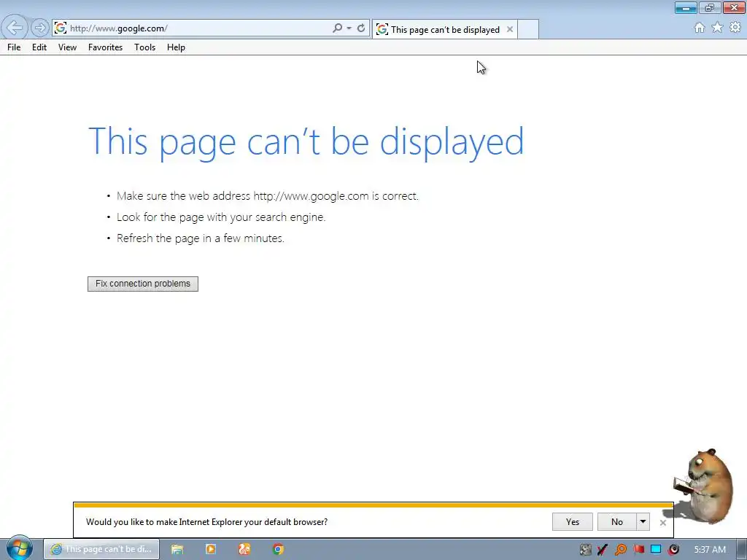Click the 5:37 AM clock
The image size is (747, 560).
tap(710, 550)
